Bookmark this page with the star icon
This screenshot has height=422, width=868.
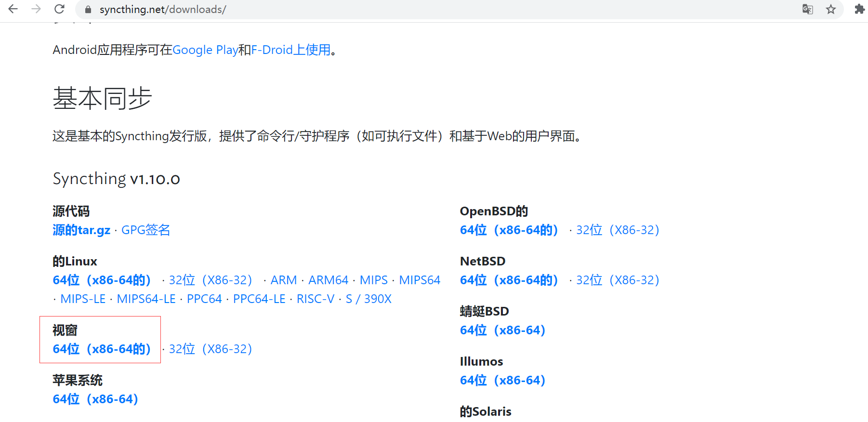pos(831,9)
